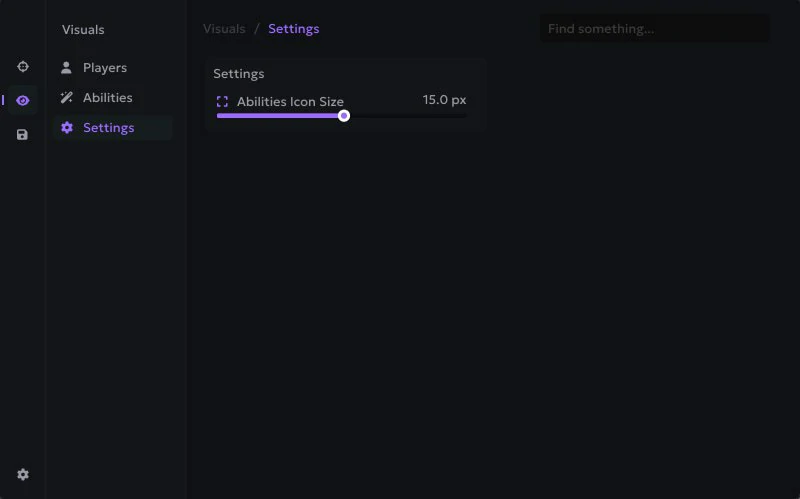The width and height of the screenshot is (800, 499).
Task: Click the Settings panel header
Action: [239, 74]
